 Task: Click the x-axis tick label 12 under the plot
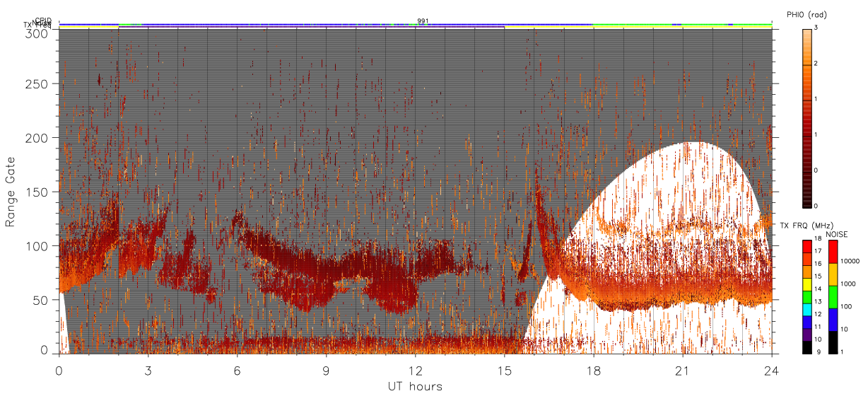pyautogui.click(x=416, y=370)
